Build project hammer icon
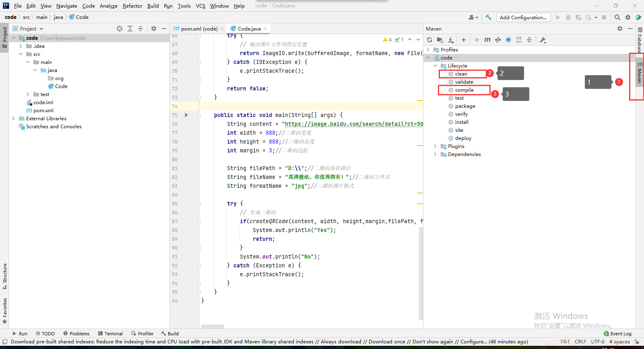The width and height of the screenshot is (644, 349). 488,17
